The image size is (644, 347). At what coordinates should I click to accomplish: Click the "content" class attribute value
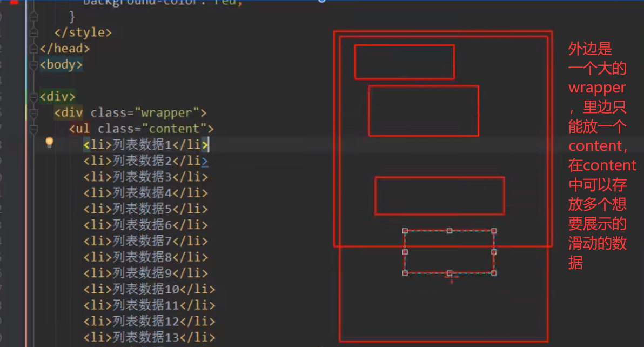174,129
